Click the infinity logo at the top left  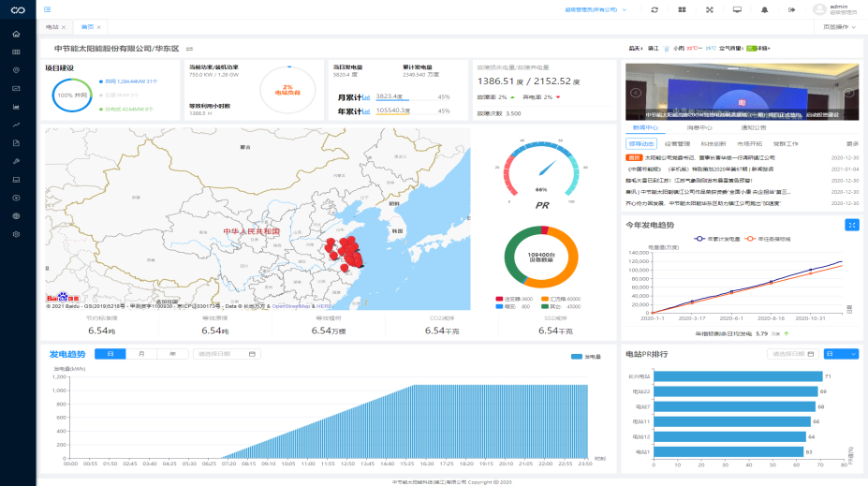pos(18,10)
